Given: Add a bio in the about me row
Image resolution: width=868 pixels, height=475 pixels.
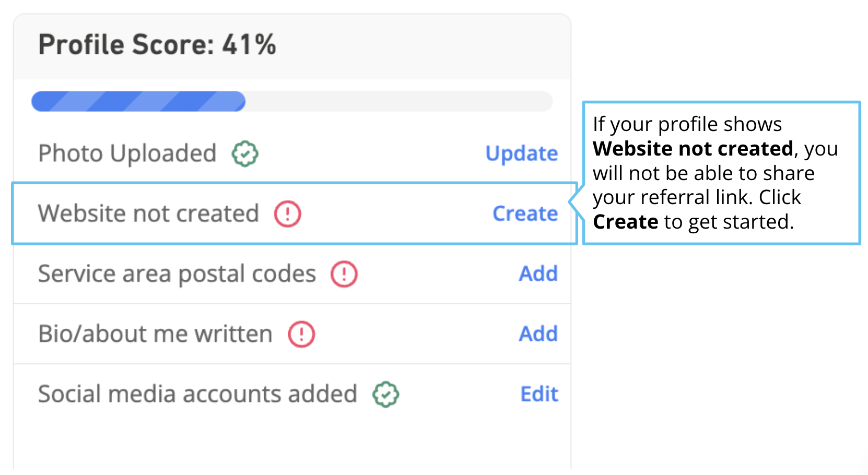Looking at the screenshot, I should coord(538,334).
